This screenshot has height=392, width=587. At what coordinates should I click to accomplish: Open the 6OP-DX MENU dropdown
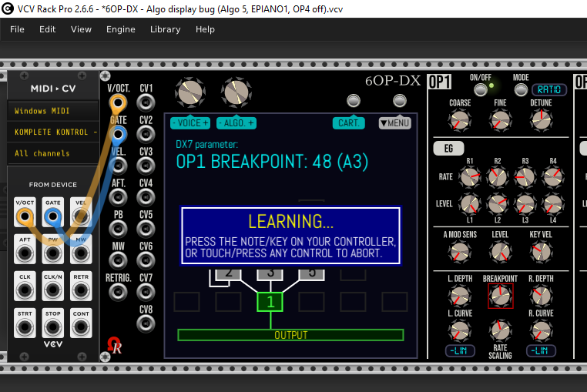pos(394,123)
